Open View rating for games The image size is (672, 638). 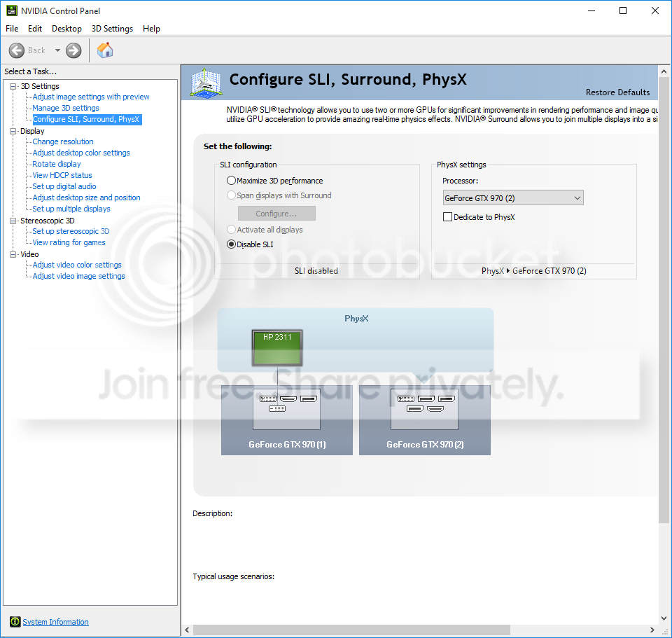69,242
